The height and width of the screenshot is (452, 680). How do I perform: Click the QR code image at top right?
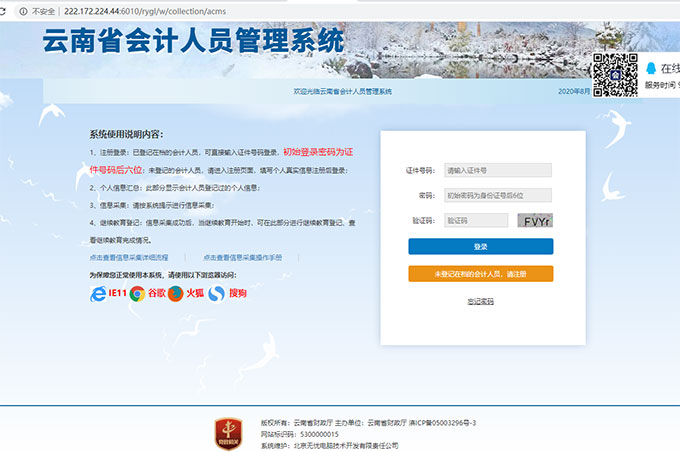[x=616, y=74]
